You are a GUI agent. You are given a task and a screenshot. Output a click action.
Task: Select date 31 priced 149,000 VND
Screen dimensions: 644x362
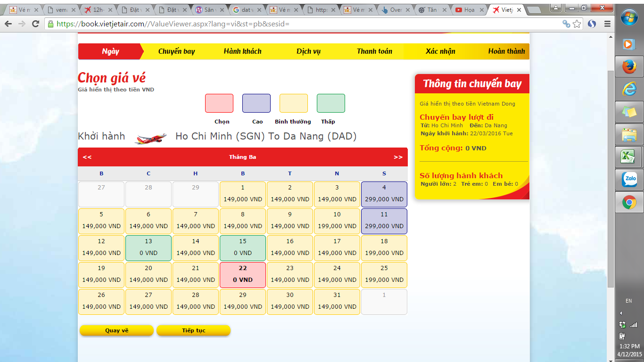tap(337, 302)
